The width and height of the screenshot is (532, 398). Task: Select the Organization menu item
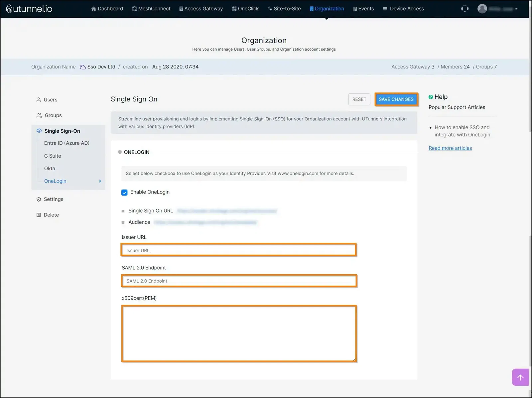coord(327,9)
